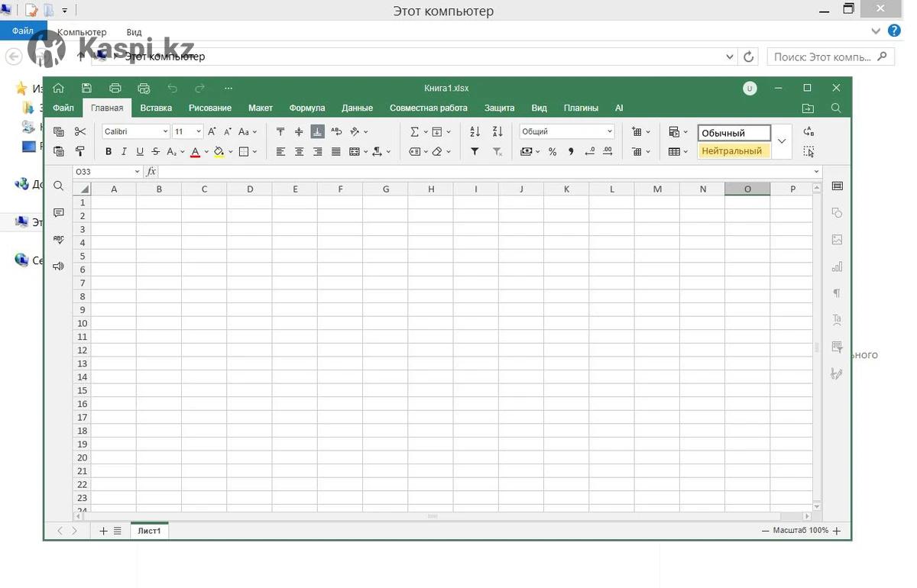Open the Формула tab
The image size is (917, 588).
point(307,108)
